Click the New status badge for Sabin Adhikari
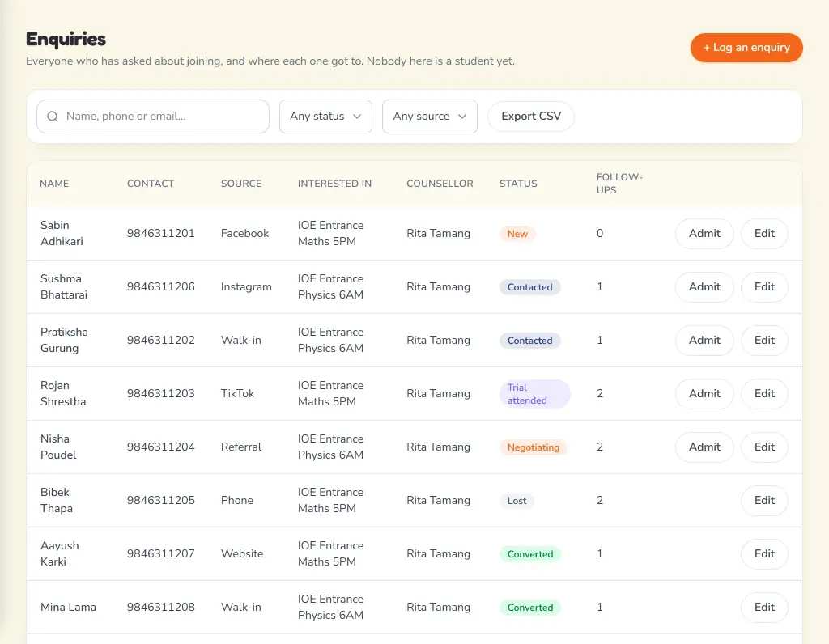The image size is (829, 644). pyautogui.click(x=517, y=234)
